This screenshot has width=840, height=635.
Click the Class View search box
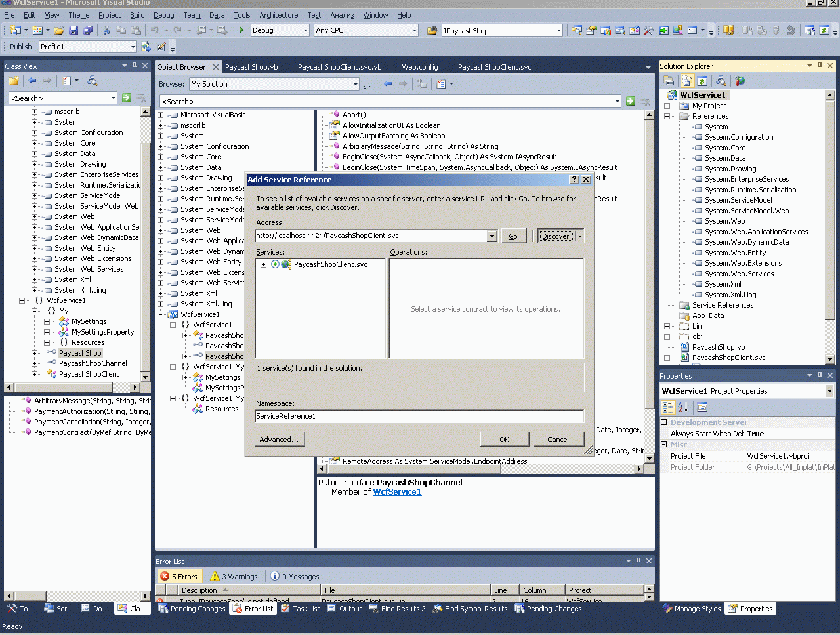(x=63, y=98)
